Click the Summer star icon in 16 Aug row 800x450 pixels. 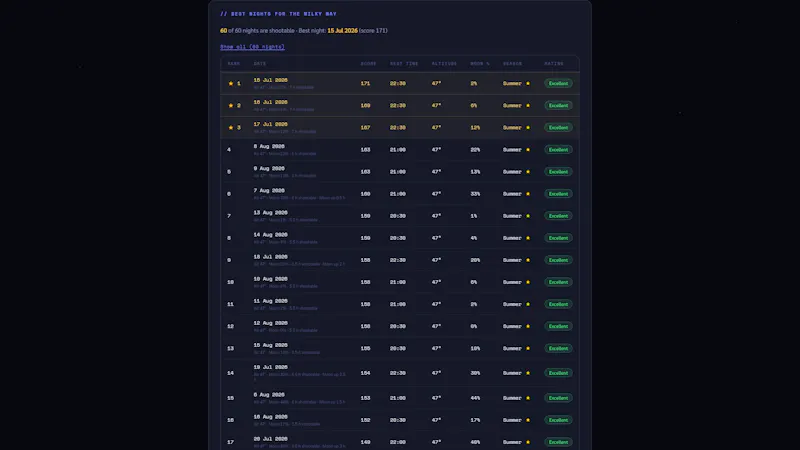coord(528,420)
